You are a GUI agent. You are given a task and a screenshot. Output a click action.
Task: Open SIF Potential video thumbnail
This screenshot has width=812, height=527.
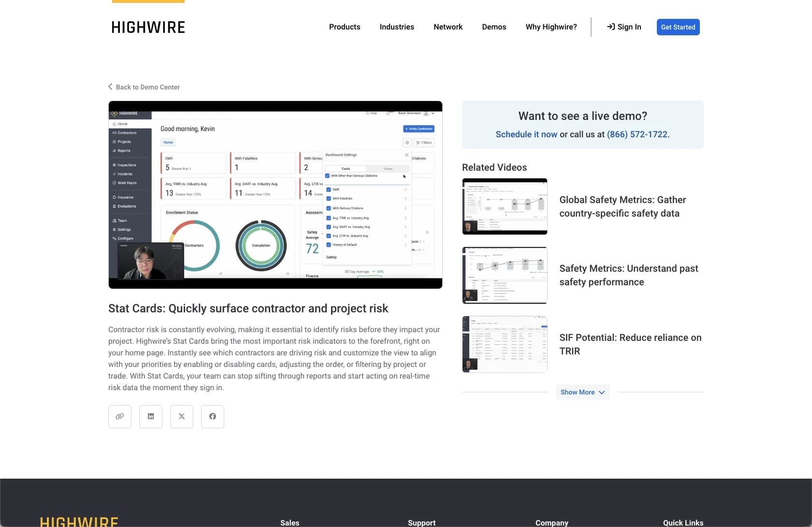pyautogui.click(x=505, y=344)
